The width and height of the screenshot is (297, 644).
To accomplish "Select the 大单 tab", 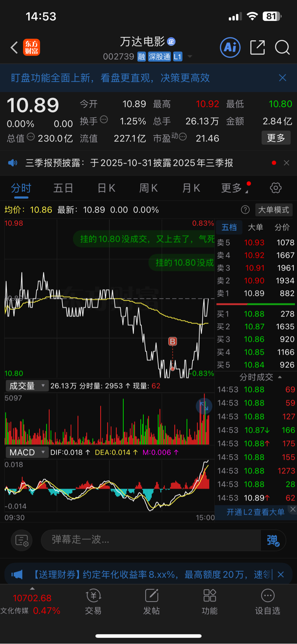I will (255, 227).
